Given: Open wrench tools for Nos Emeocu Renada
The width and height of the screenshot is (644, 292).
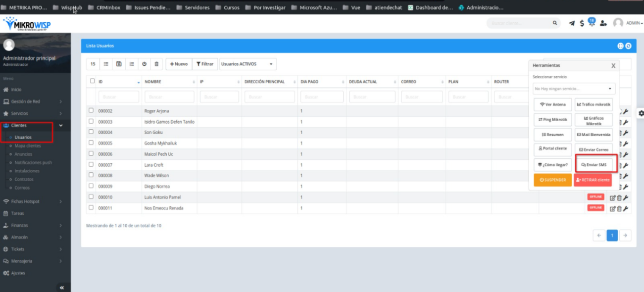Looking at the screenshot, I should click(626, 208).
